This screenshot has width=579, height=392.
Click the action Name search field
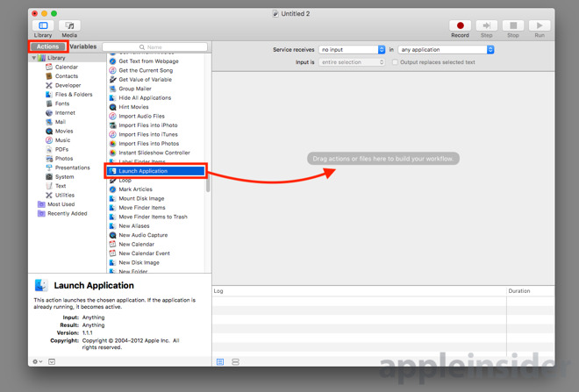[154, 46]
